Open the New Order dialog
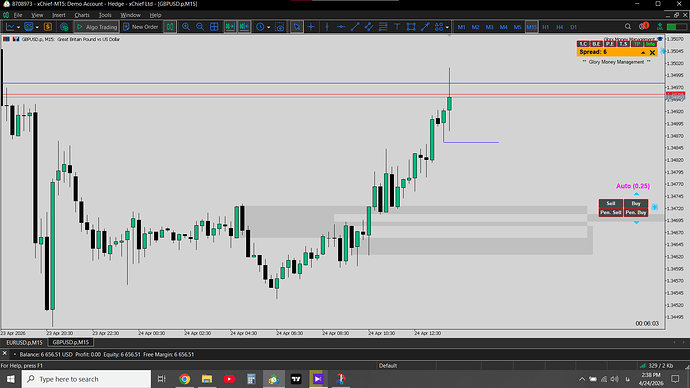The height and width of the screenshot is (388, 690). click(141, 27)
